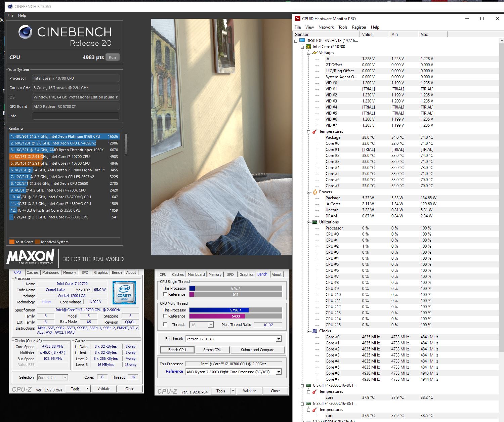Click Submit and Compare button
The height and width of the screenshot is (422, 504).
coord(258,350)
